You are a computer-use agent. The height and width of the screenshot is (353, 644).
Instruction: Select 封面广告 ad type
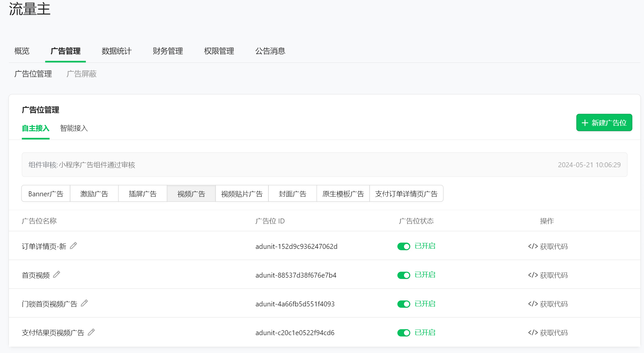tap(293, 194)
